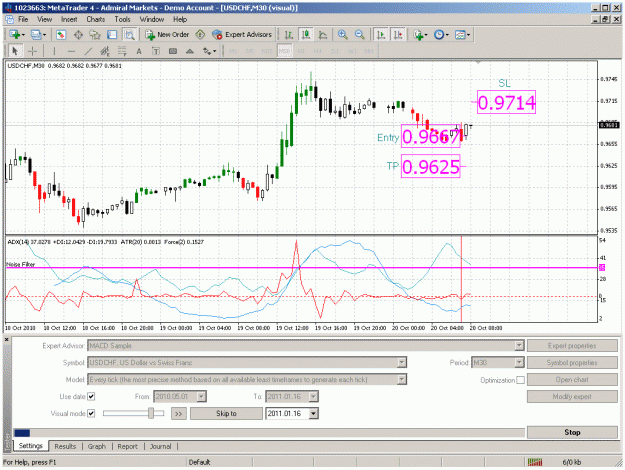Click the New Order button
The width and height of the screenshot is (625, 470).
pyautogui.click(x=167, y=35)
